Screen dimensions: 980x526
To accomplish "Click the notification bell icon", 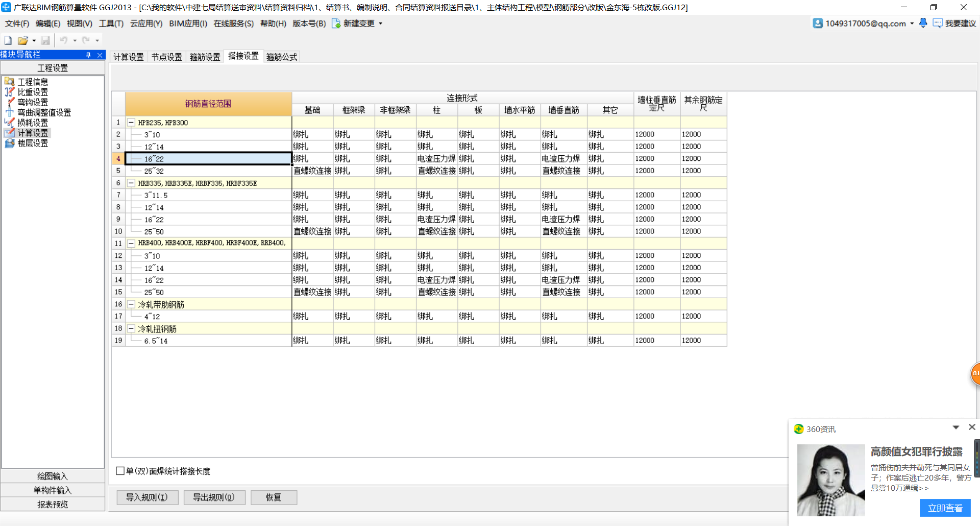I will point(923,23).
